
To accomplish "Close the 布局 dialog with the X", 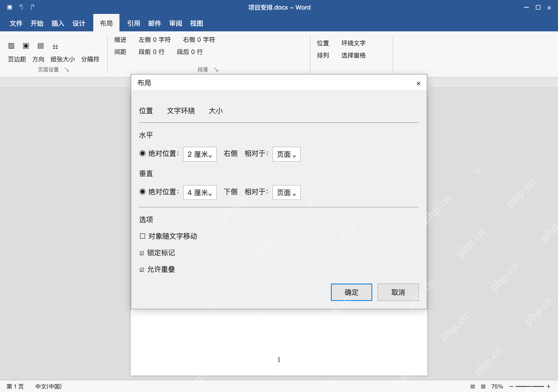I will (418, 83).
